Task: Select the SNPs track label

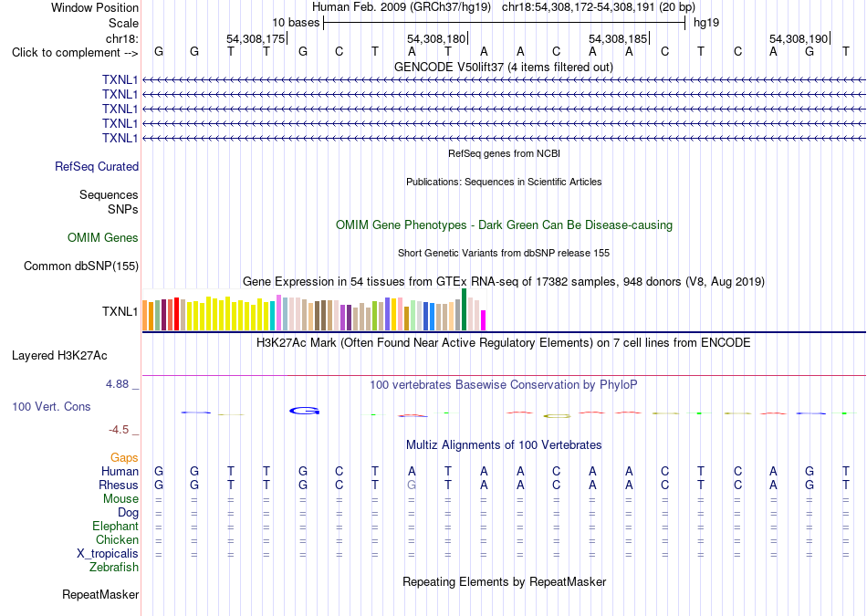Action: [123, 209]
